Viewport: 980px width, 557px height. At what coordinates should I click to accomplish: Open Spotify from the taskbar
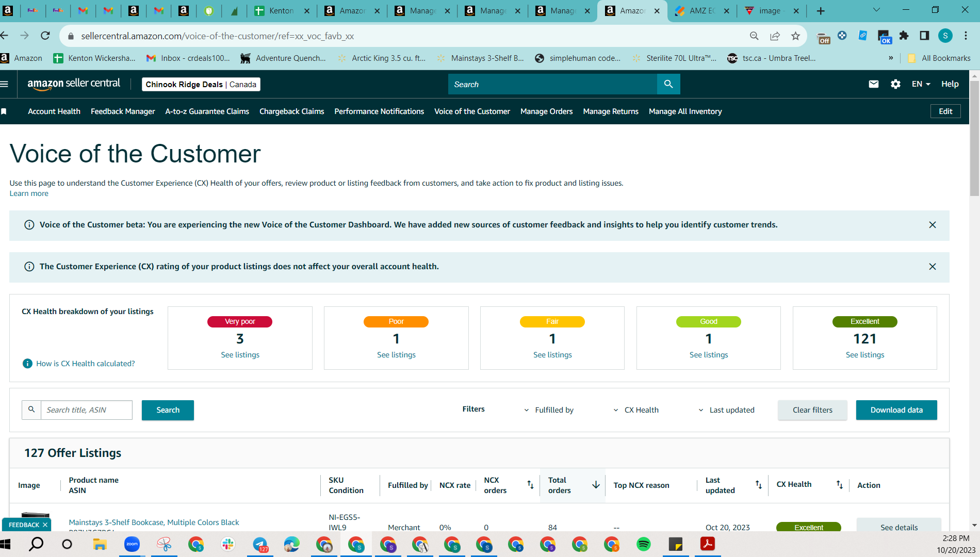[x=644, y=544]
